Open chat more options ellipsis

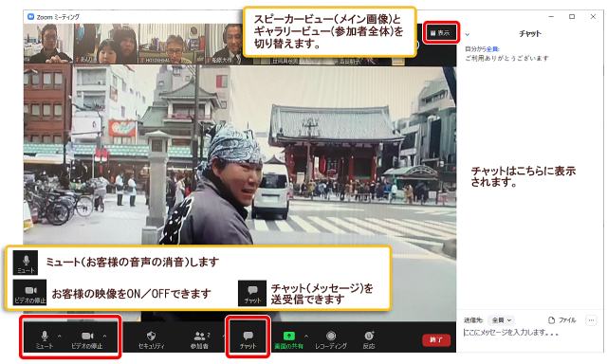click(591, 320)
